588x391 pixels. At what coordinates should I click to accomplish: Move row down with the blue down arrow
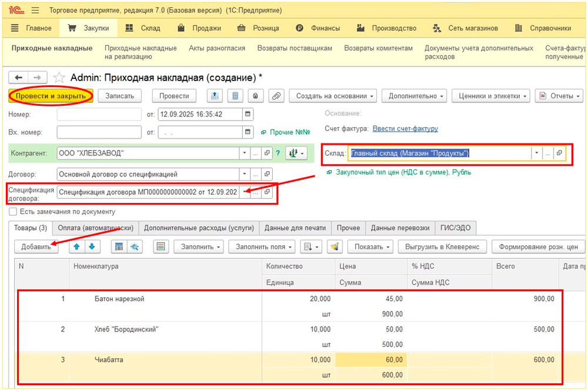click(92, 247)
